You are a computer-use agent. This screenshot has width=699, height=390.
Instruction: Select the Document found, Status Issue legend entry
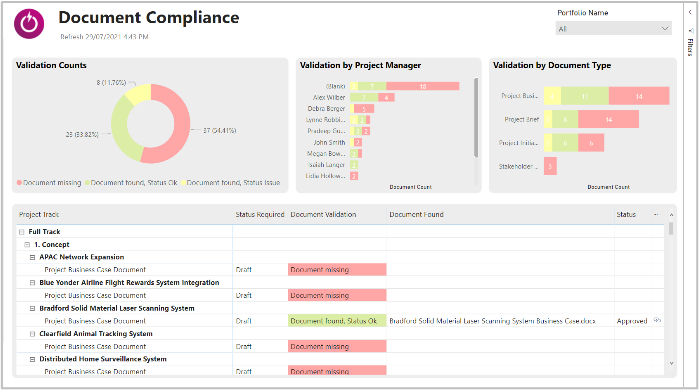click(x=230, y=183)
